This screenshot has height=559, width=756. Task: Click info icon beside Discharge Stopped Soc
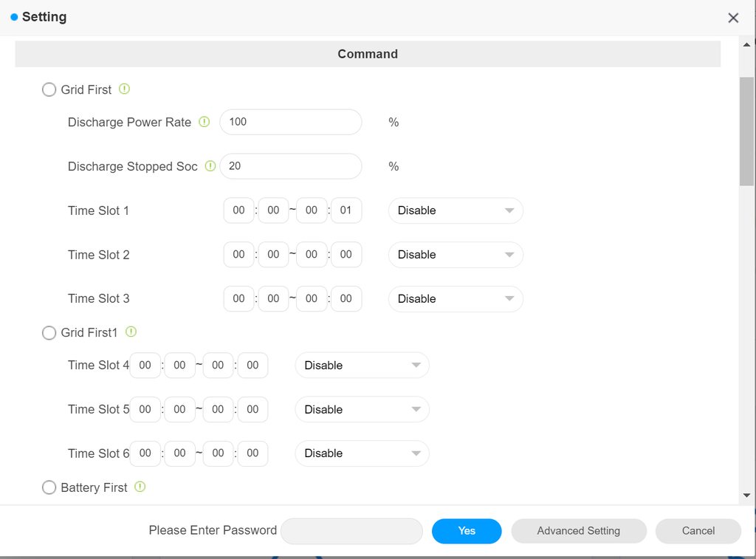click(210, 166)
